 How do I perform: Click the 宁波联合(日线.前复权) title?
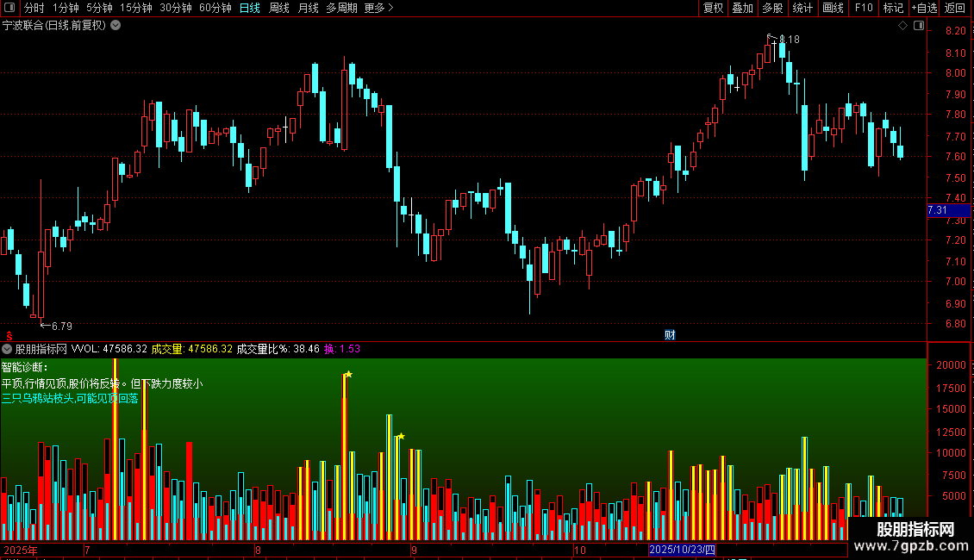click(54, 26)
